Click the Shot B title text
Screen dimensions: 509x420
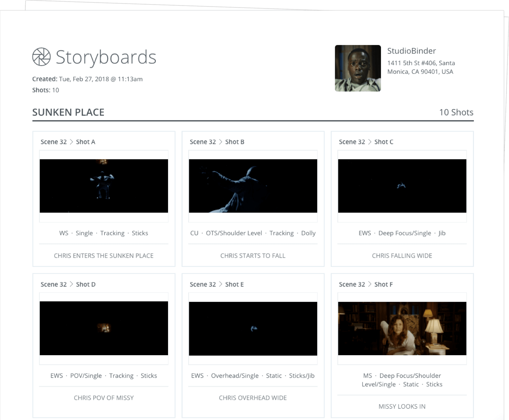tap(235, 142)
